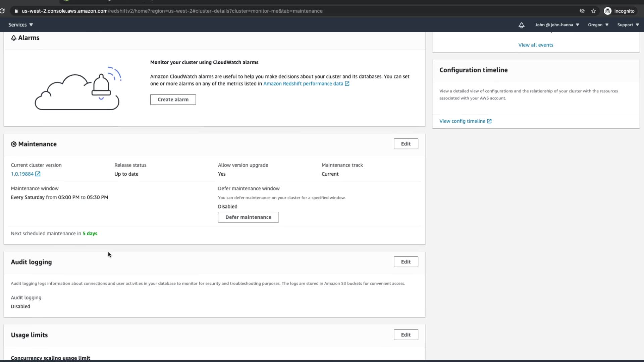The image size is (644, 362).
Task: Click the notifications bell icon
Action: (x=521, y=25)
